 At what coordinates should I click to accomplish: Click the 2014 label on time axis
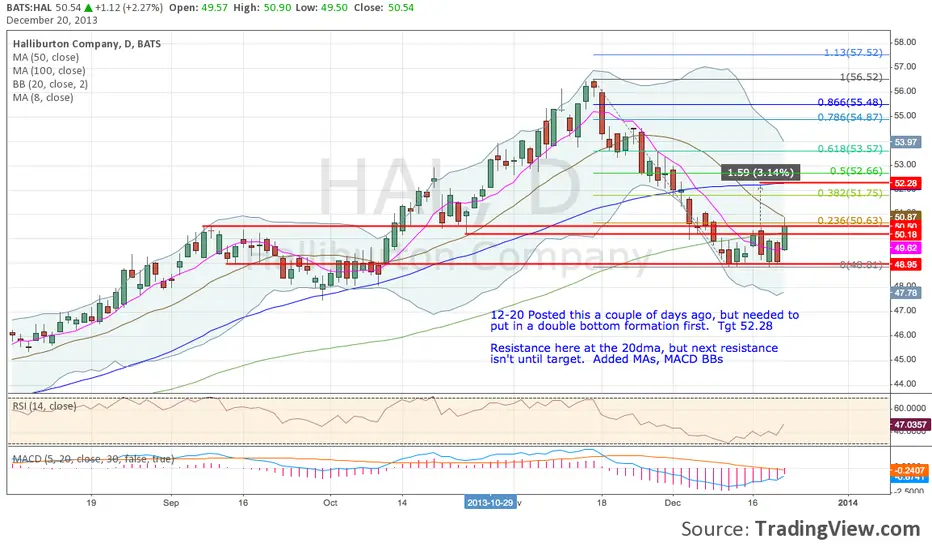848,503
